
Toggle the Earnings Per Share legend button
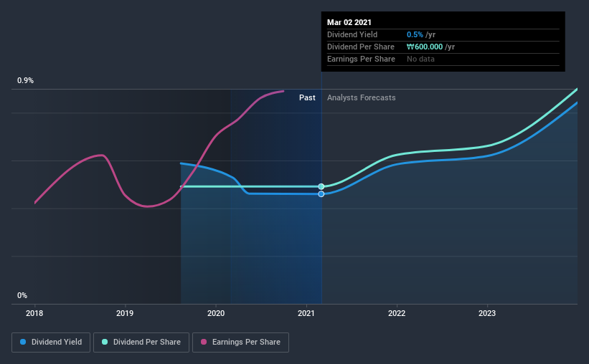point(240,343)
